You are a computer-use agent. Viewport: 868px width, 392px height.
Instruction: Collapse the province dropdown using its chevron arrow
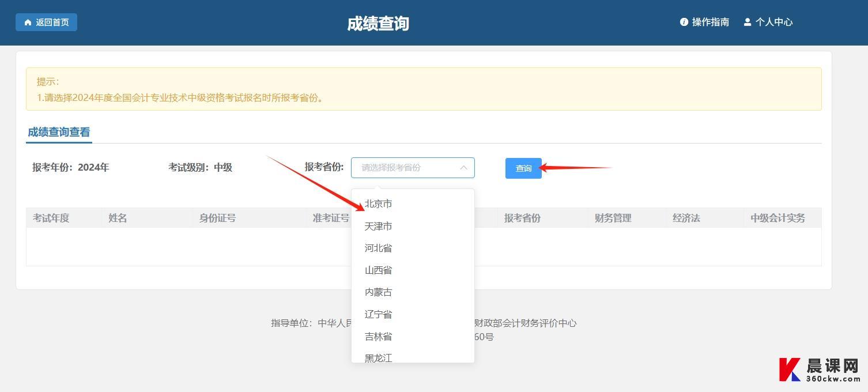click(463, 168)
